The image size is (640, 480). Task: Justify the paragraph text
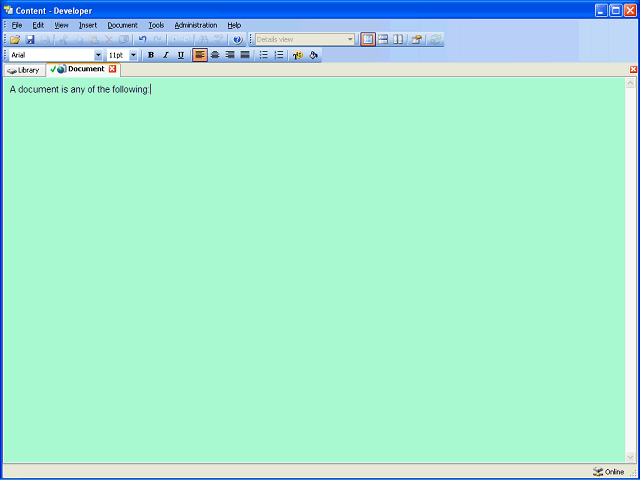click(245, 55)
